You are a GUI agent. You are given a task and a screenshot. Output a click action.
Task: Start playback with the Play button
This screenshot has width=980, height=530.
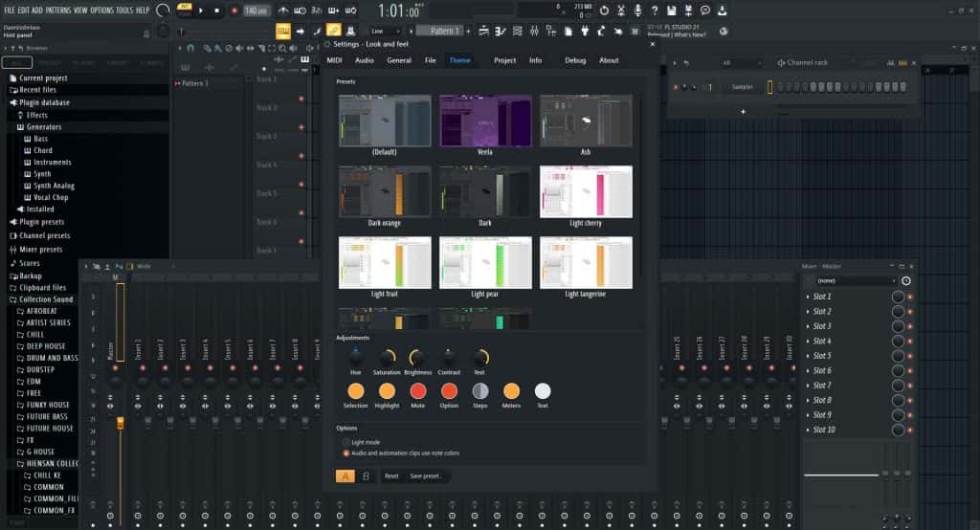[201, 11]
